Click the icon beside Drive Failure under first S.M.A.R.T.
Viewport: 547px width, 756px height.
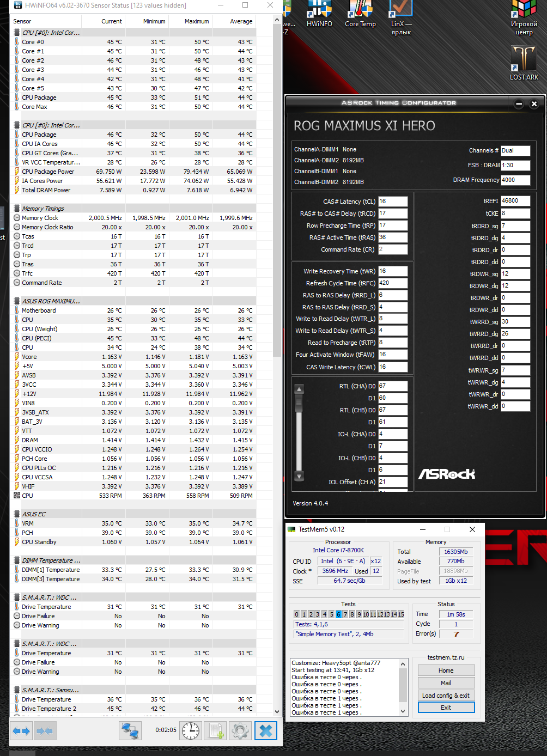click(x=17, y=616)
